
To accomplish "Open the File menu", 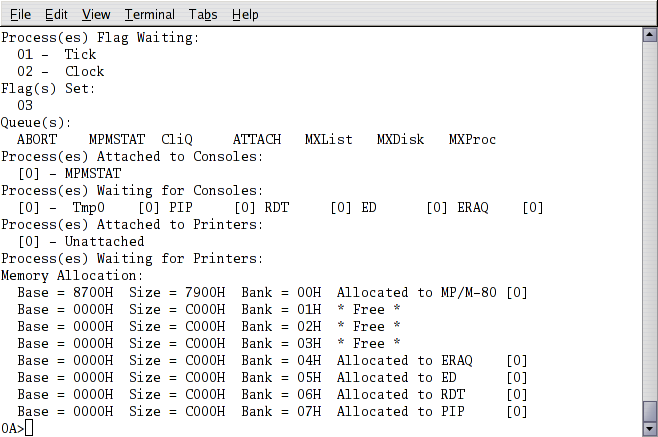I will 20,14.
